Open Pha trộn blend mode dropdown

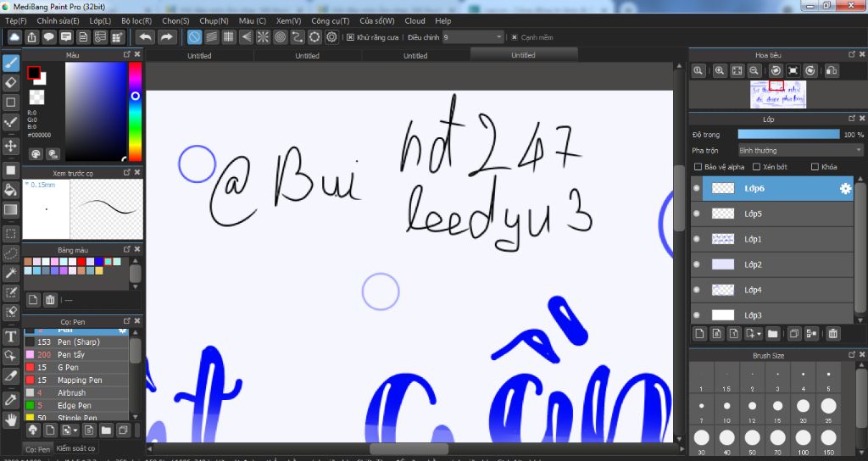click(x=800, y=150)
